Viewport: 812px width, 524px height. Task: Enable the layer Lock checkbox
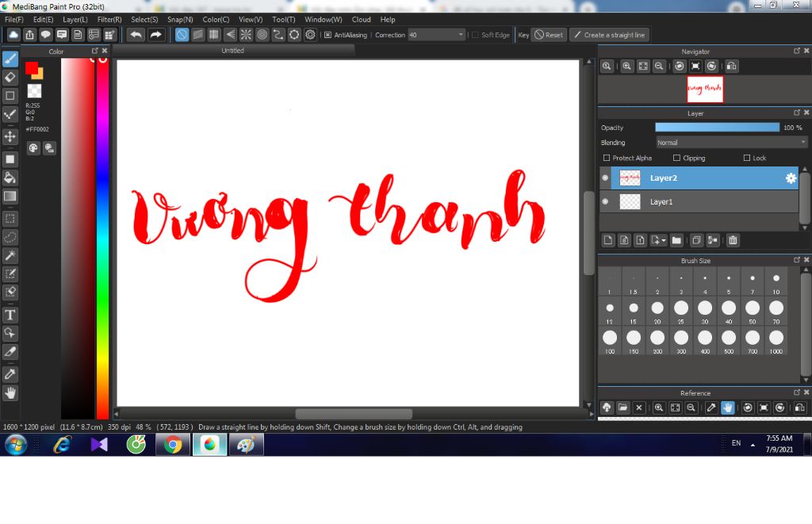point(747,158)
